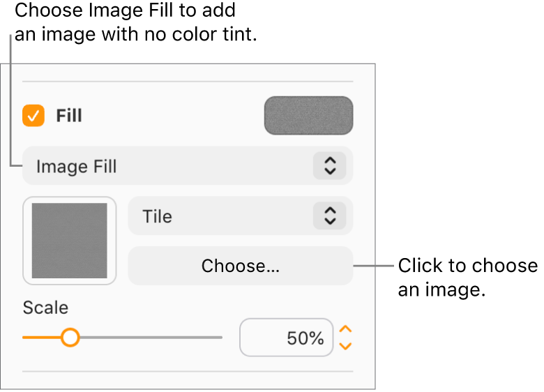Decrease scale with the down stepper arrow
Screen dimensions: 544x392
pyautogui.click(x=345, y=346)
